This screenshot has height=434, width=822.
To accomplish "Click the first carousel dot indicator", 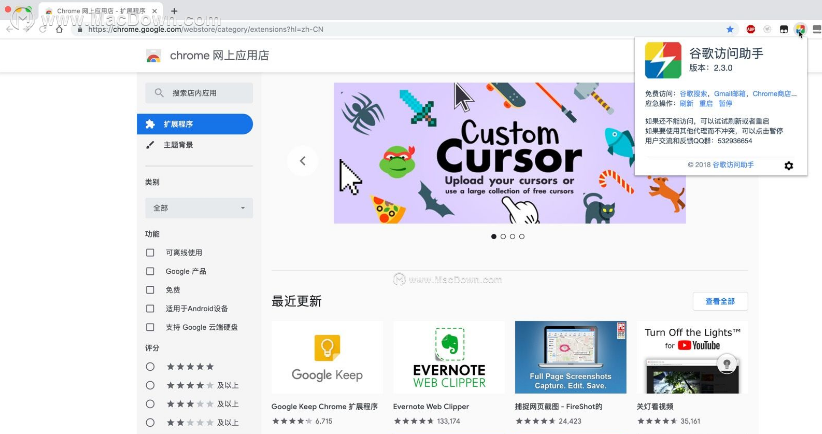I will (494, 237).
